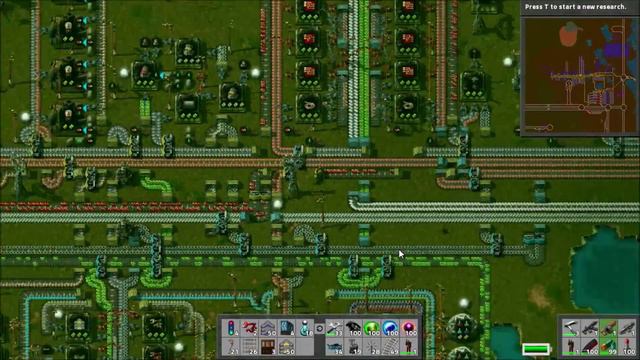Image resolution: width=640 pixels, height=360 pixels.
Task: Select the rail signal quickbar slot showing 4
Action: [231, 328]
